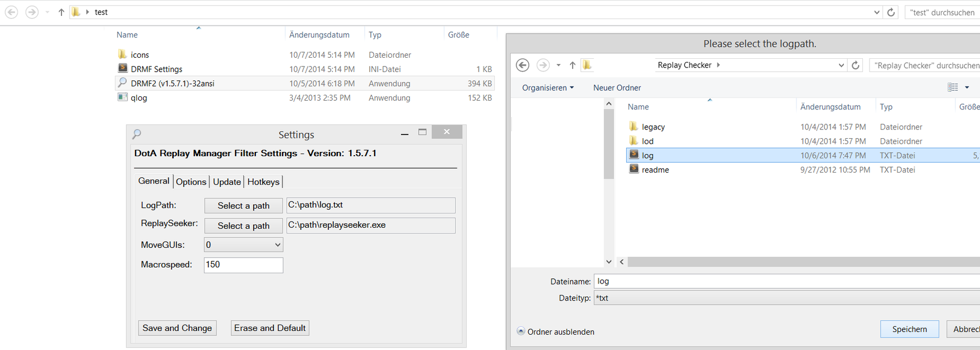The height and width of the screenshot is (350, 980).
Task: Open the legacy folder icon
Action: pyautogui.click(x=633, y=126)
